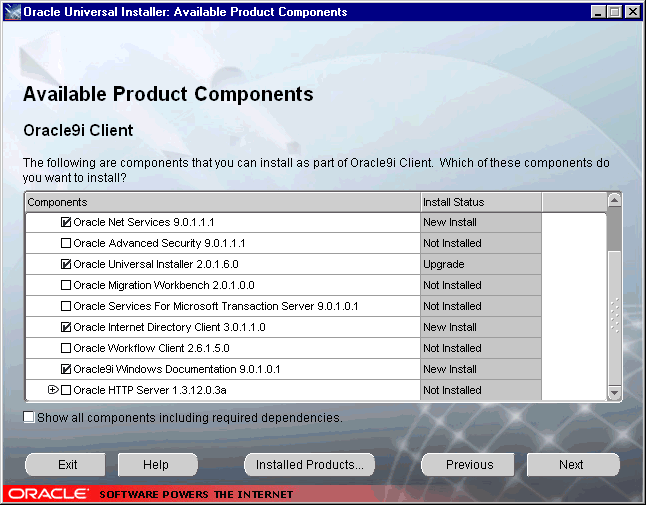Viewport: 646px width, 505px height.
Task: Click Not Installed status for Oracle Workflow Client
Action: point(481,348)
